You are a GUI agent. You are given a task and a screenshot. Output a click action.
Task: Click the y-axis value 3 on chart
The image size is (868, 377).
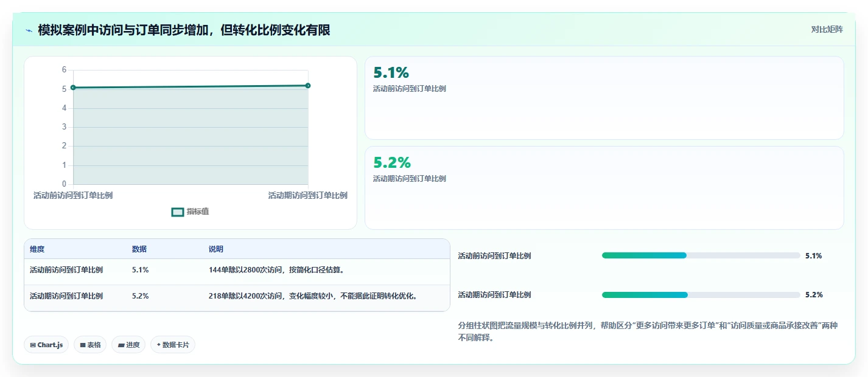click(x=64, y=127)
